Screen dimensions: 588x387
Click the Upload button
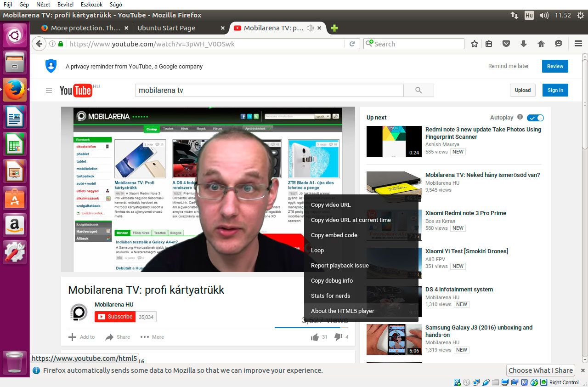tap(523, 90)
